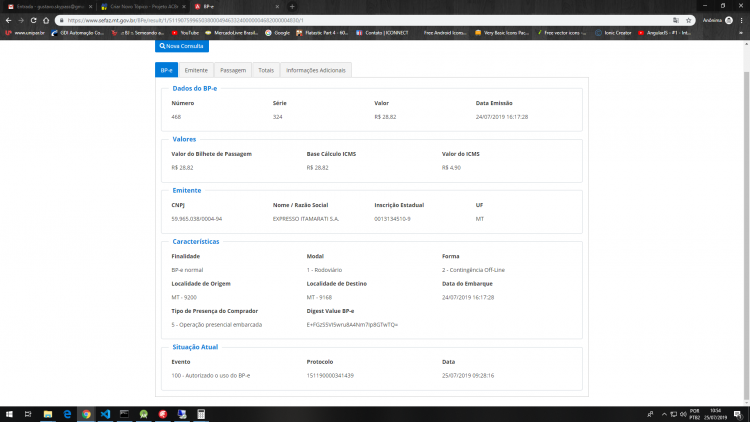Viewport: 750px width, 422px height.
Task: Open the command prompt taskbar icon
Action: (124, 414)
